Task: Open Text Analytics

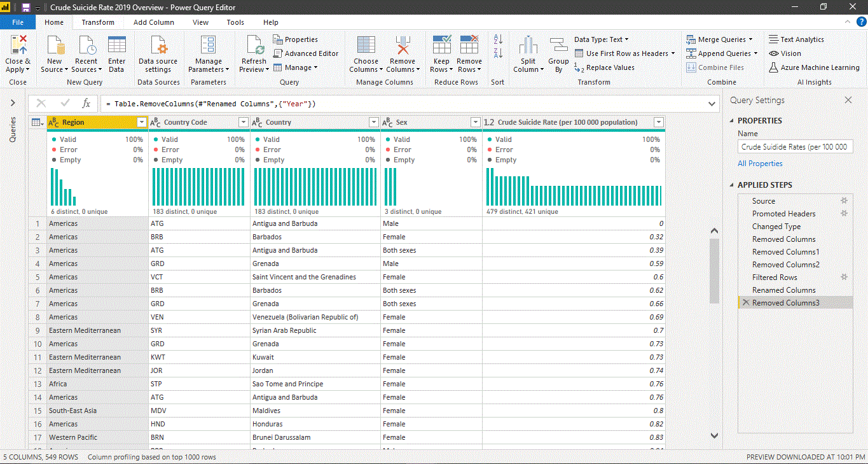Action: tap(796, 39)
